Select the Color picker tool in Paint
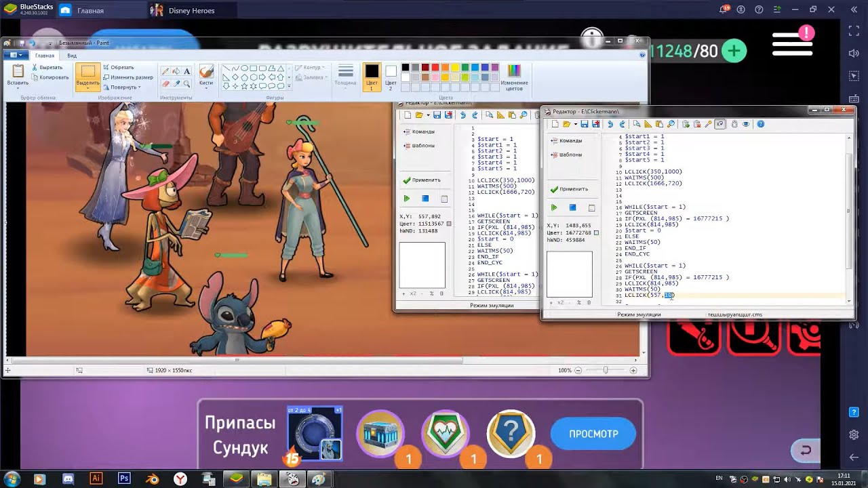Image resolution: width=868 pixels, height=488 pixels. click(176, 83)
